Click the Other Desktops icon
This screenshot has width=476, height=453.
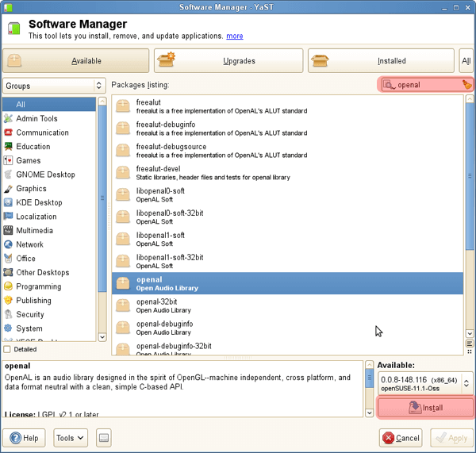[8, 272]
